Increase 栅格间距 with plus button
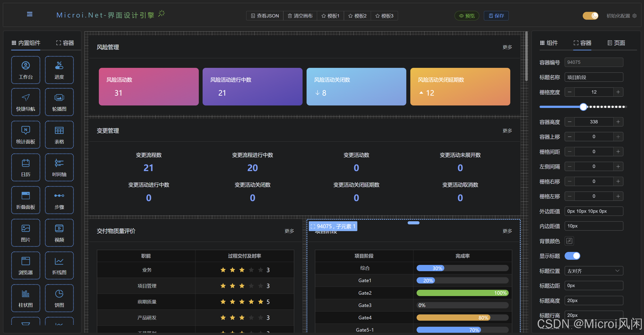 coord(618,152)
